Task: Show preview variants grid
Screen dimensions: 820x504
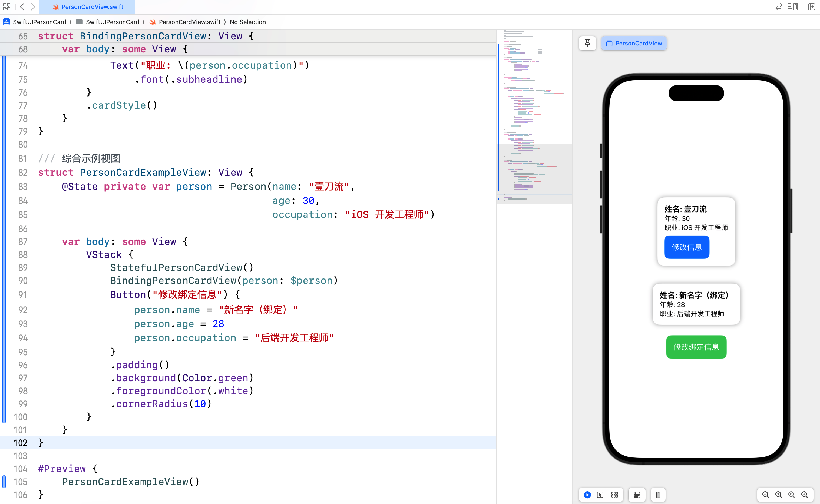Action: [x=615, y=495]
